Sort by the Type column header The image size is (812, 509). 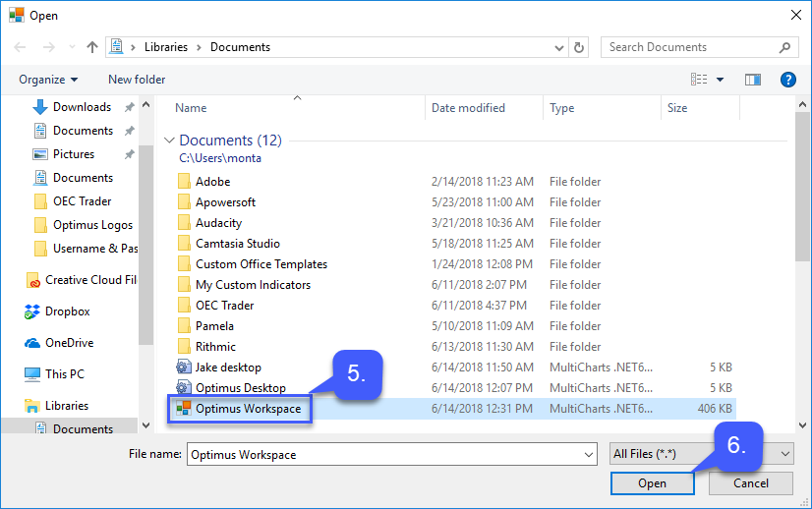562,108
